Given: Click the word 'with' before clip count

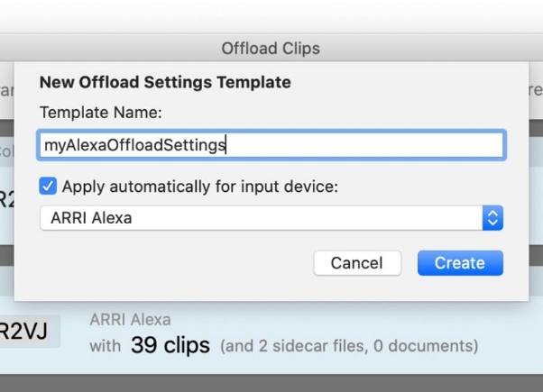Looking at the screenshot, I should click(106, 346).
